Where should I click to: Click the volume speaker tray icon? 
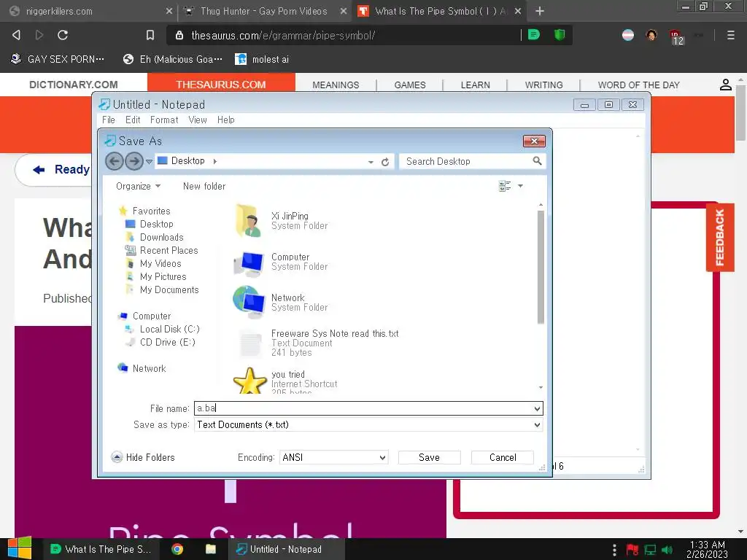click(x=667, y=550)
